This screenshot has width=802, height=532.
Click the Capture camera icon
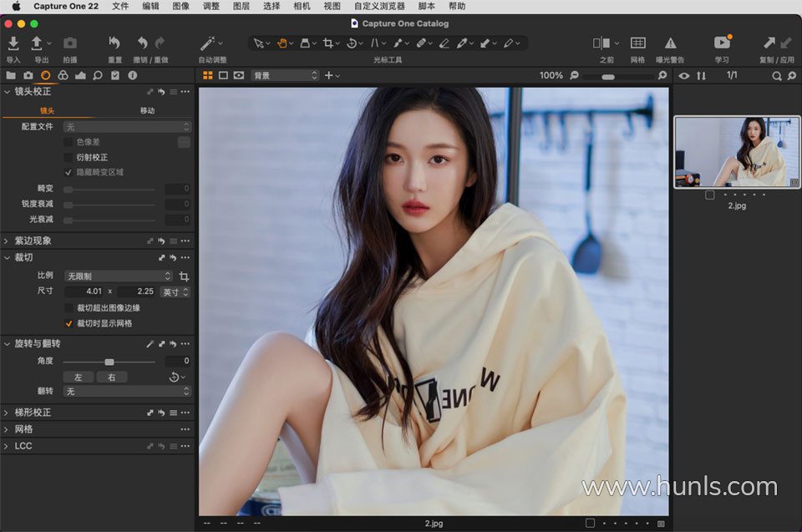click(70, 43)
